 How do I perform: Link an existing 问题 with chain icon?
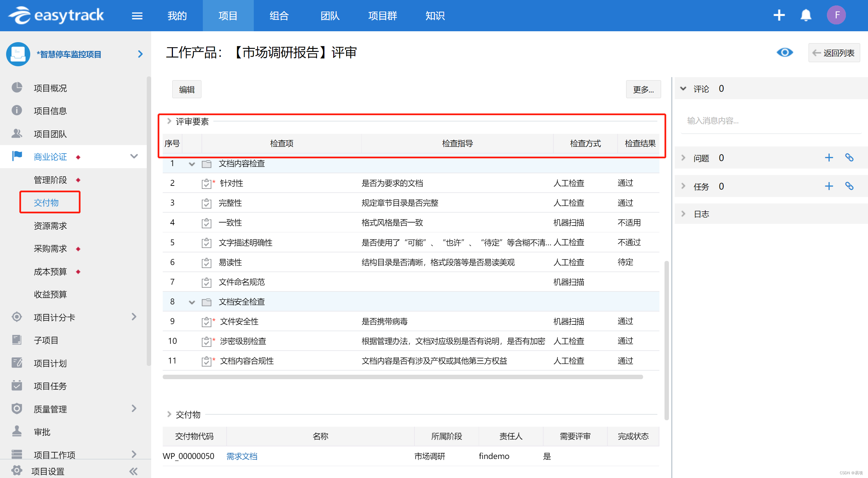tap(849, 158)
